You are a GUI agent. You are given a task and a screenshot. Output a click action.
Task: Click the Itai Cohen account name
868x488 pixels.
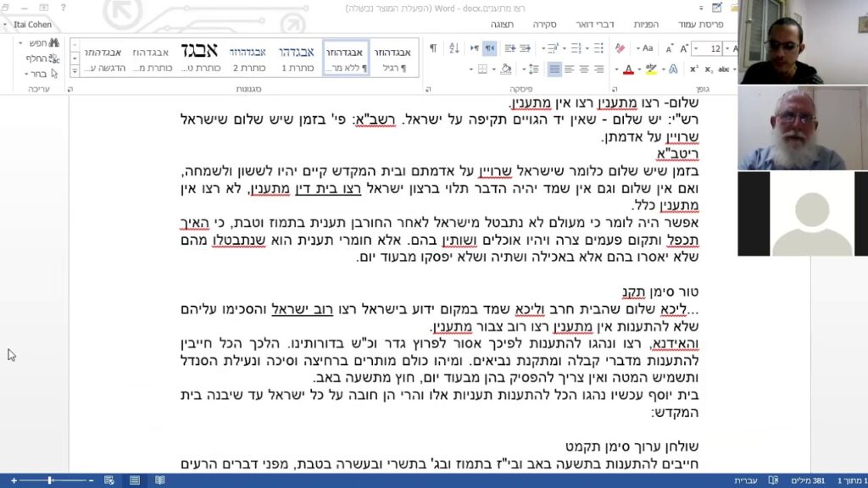click(32, 25)
